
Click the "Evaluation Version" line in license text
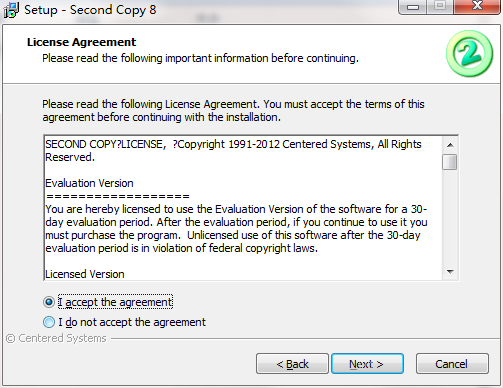point(89,183)
